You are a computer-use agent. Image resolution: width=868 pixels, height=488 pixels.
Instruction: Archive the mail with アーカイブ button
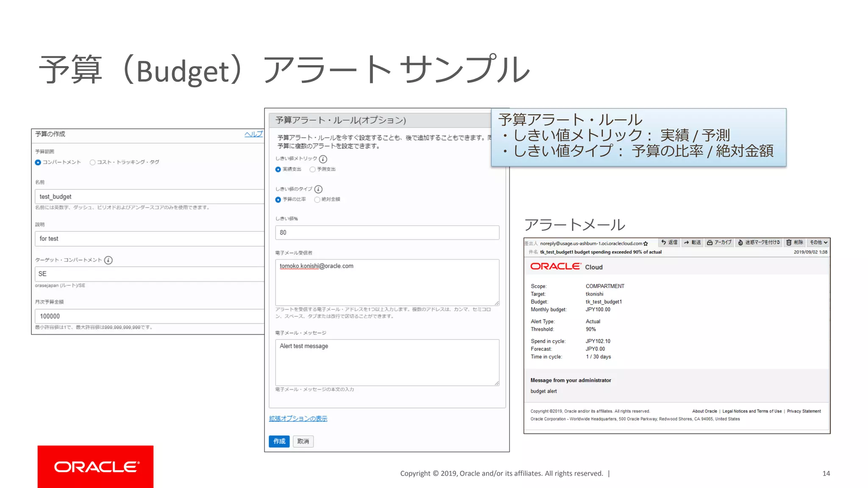pos(719,242)
